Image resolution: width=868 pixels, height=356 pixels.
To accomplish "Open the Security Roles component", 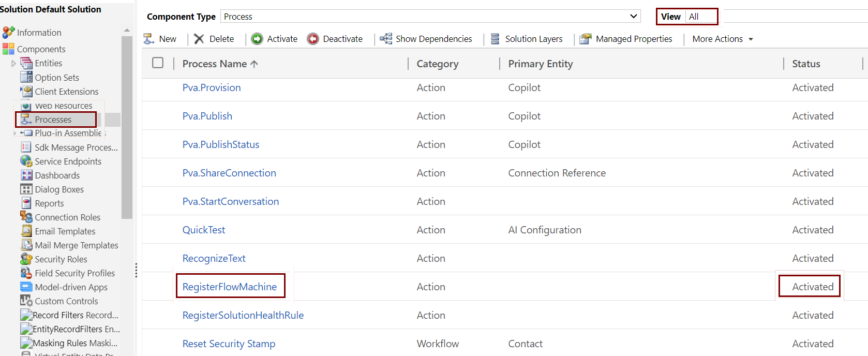I will pos(61,259).
